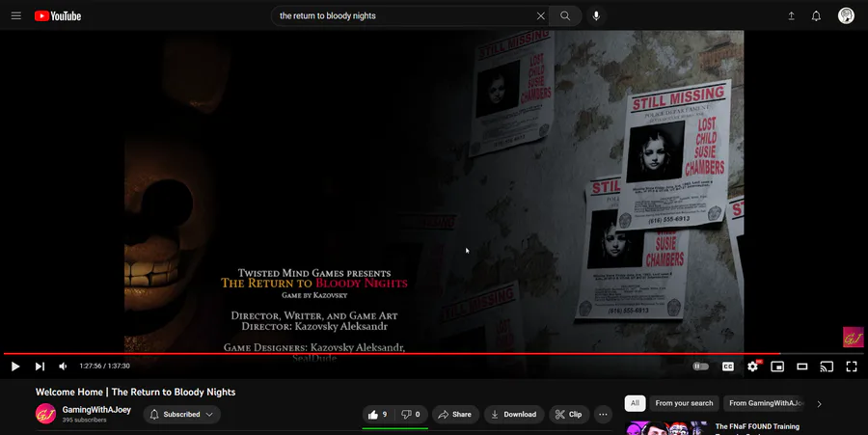
Task: Open the more actions ellipsis
Action: [603, 415]
